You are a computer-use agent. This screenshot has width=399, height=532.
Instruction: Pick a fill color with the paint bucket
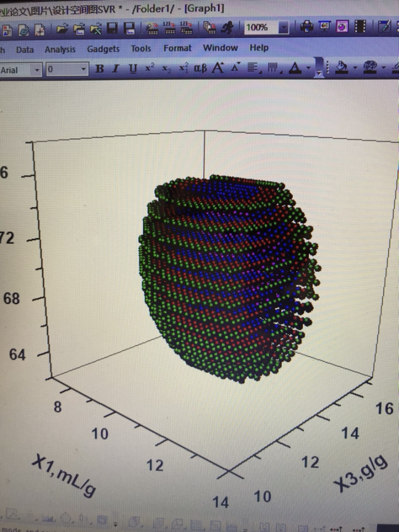coord(341,69)
